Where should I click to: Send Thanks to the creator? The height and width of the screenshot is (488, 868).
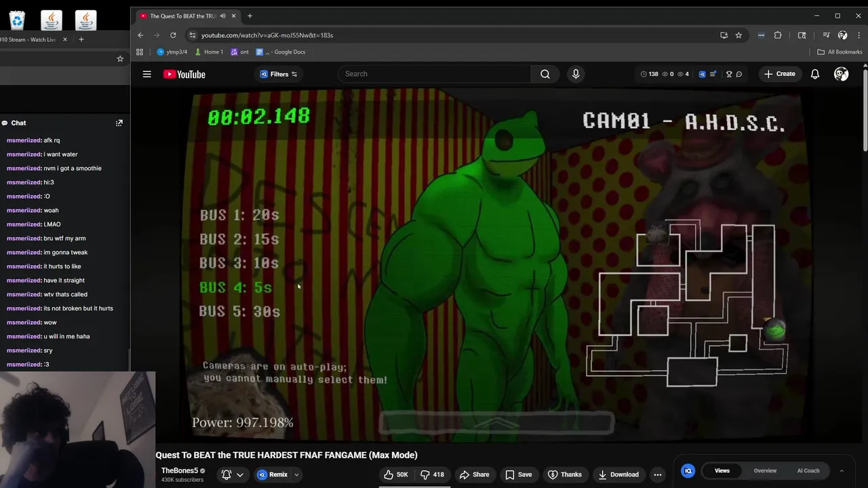(x=564, y=474)
